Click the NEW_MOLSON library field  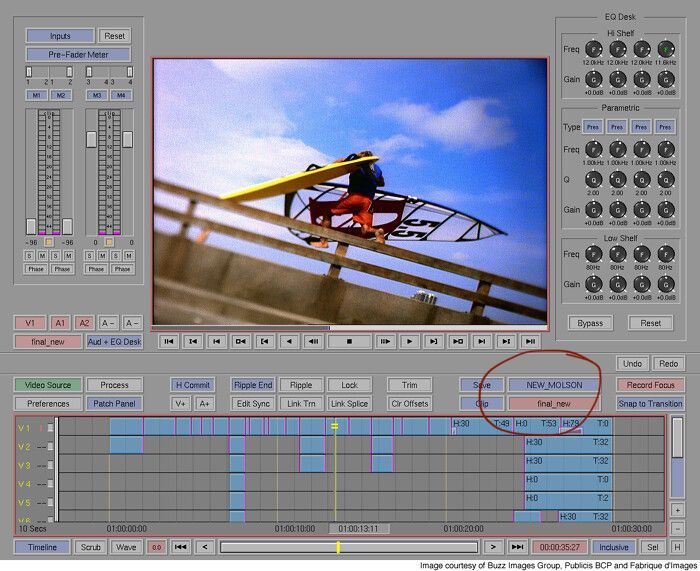pyautogui.click(x=554, y=385)
